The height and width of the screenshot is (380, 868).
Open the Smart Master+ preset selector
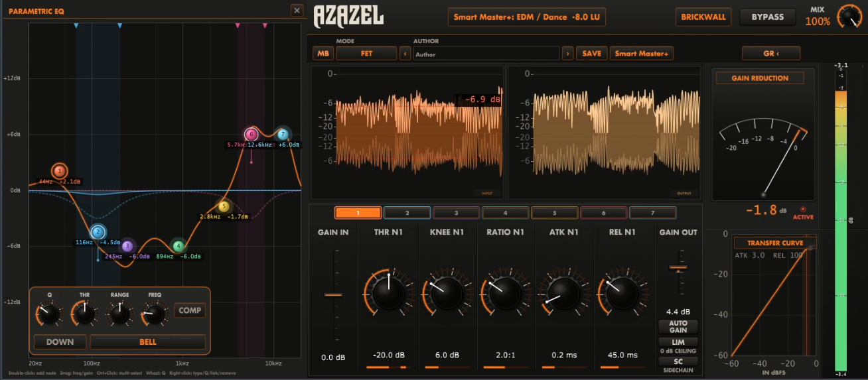click(527, 17)
